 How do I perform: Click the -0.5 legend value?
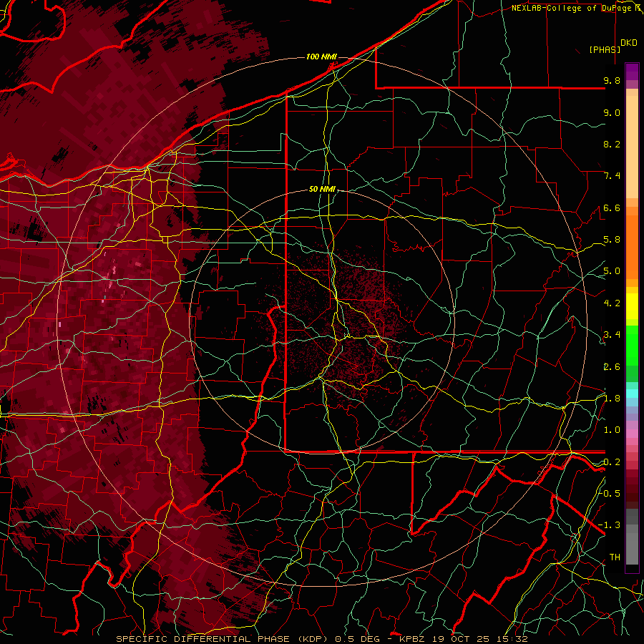[610, 493]
